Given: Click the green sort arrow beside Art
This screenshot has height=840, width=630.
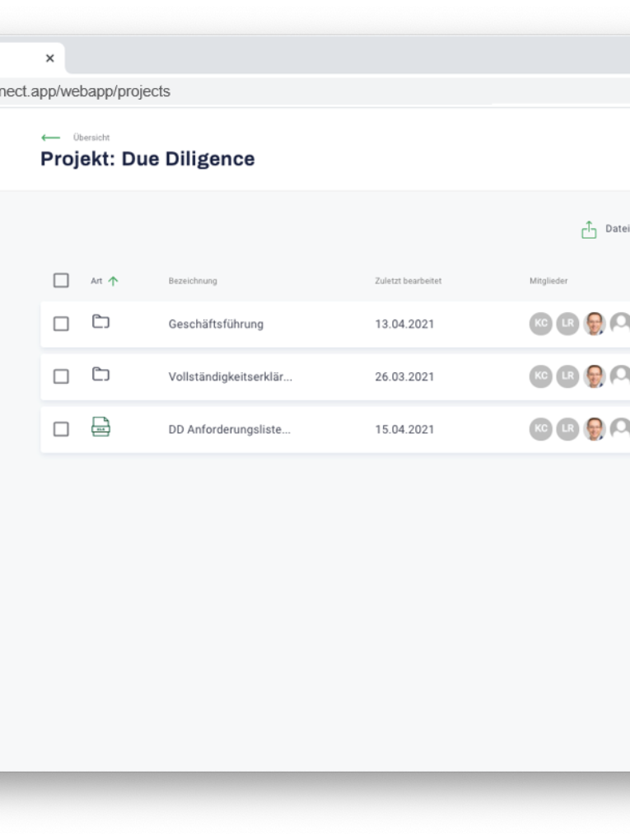Looking at the screenshot, I should point(113,281).
